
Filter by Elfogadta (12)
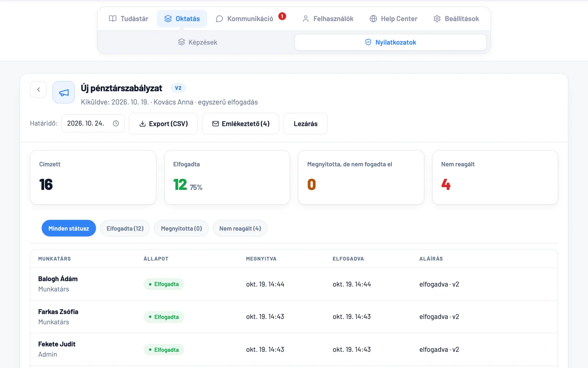click(x=125, y=229)
